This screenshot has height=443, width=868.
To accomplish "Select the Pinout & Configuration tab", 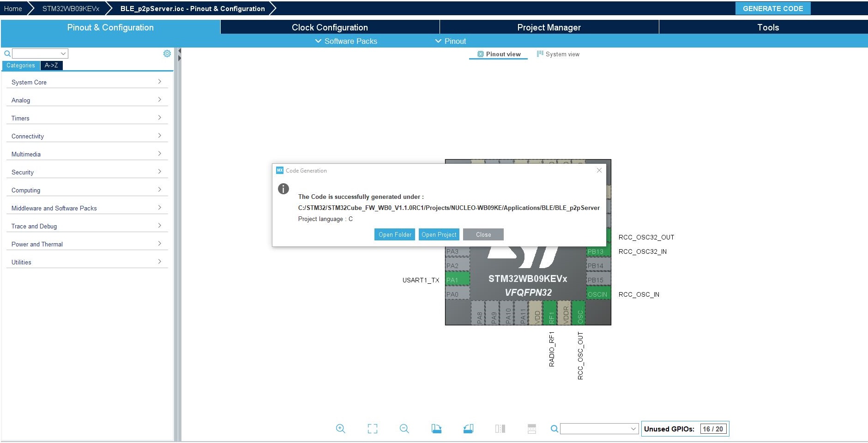I will click(110, 27).
